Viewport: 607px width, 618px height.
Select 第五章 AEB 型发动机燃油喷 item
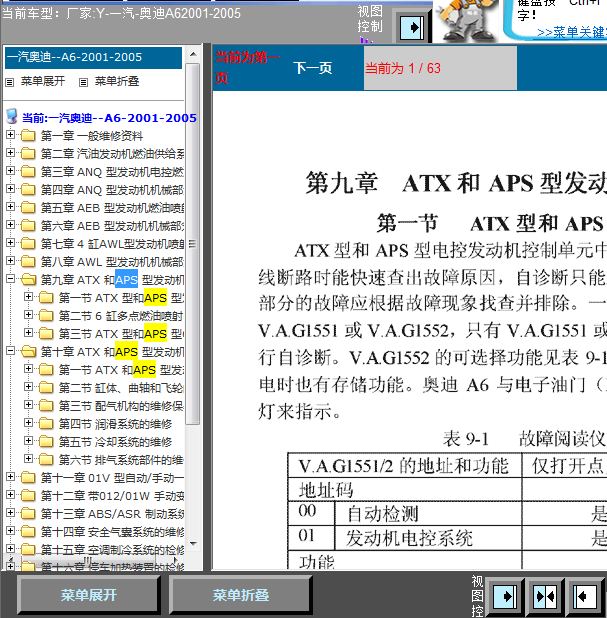coord(112,208)
